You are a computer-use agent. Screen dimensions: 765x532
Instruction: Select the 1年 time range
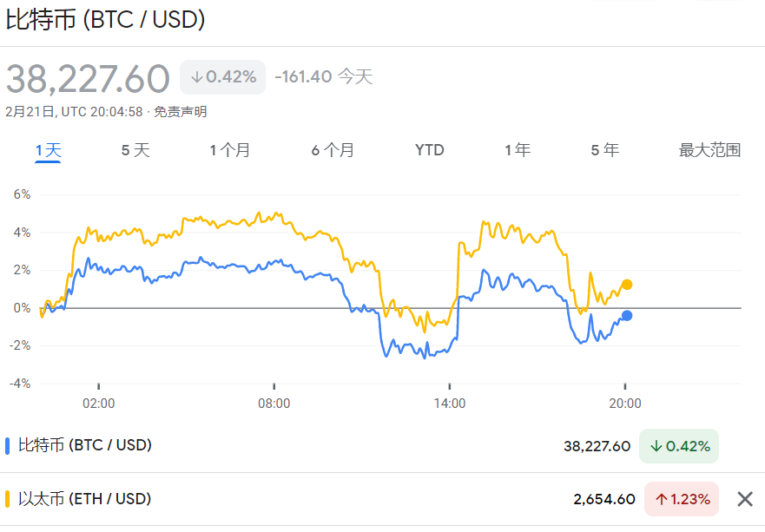point(518,150)
